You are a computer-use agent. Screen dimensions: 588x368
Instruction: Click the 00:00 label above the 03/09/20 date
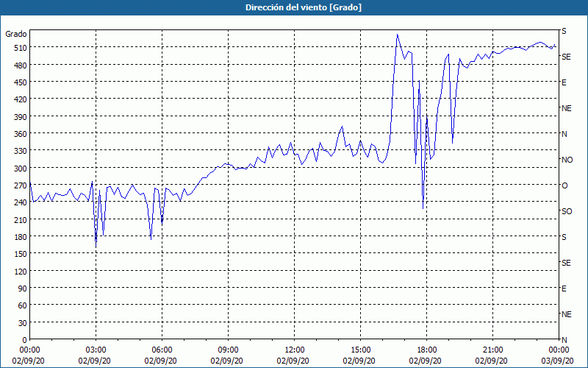coord(559,350)
